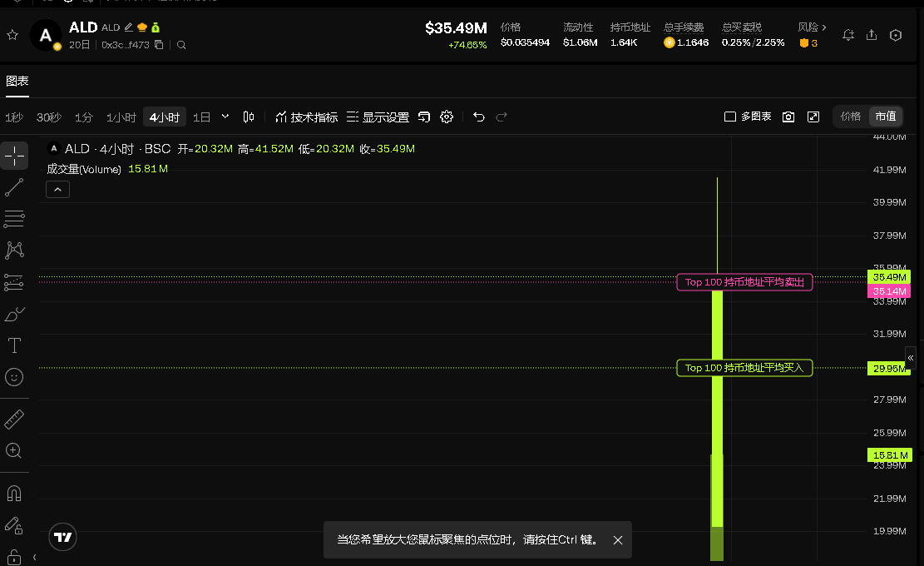Expand the collapsed right side panel
Image resolution: width=924 pixels, height=566 pixels.
(911, 357)
